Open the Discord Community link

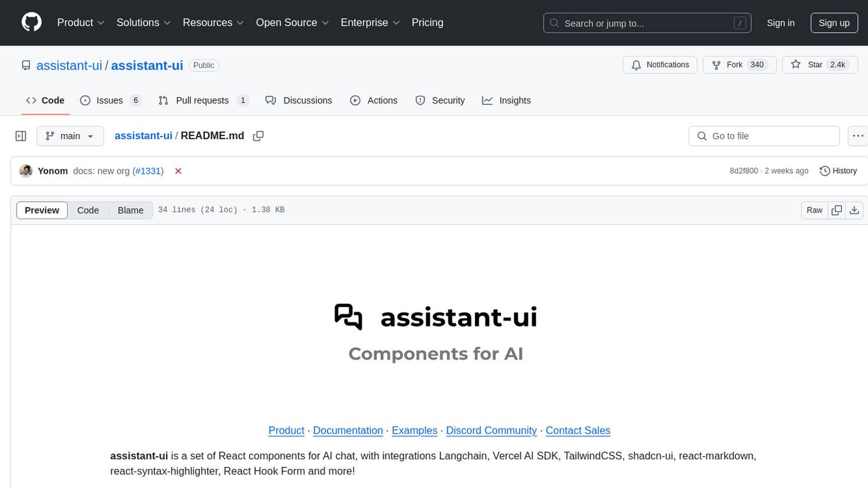click(x=491, y=431)
